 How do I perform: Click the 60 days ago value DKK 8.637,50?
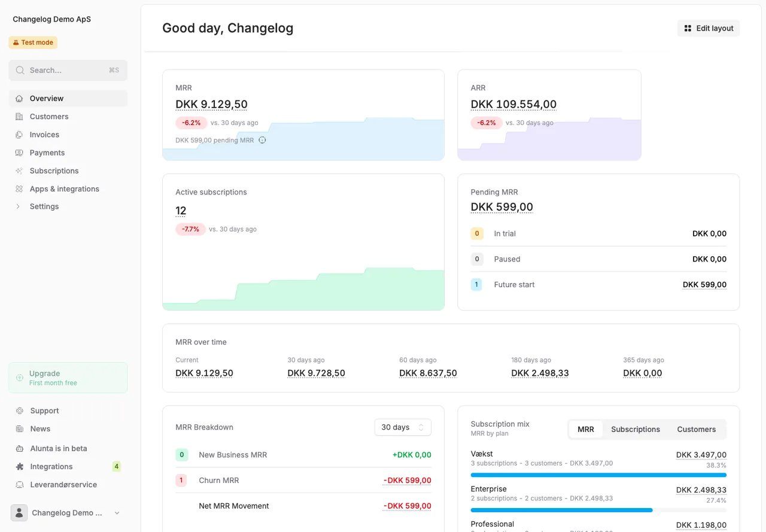tap(428, 373)
